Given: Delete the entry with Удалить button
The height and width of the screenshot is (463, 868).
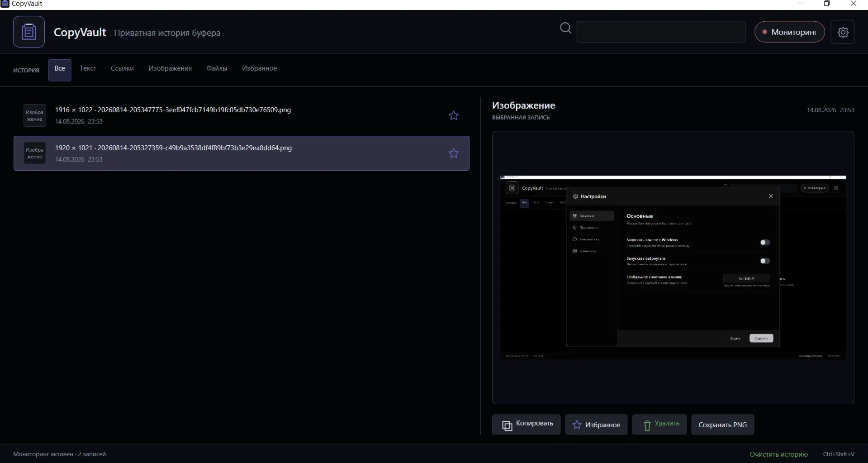Looking at the screenshot, I should point(659,425).
